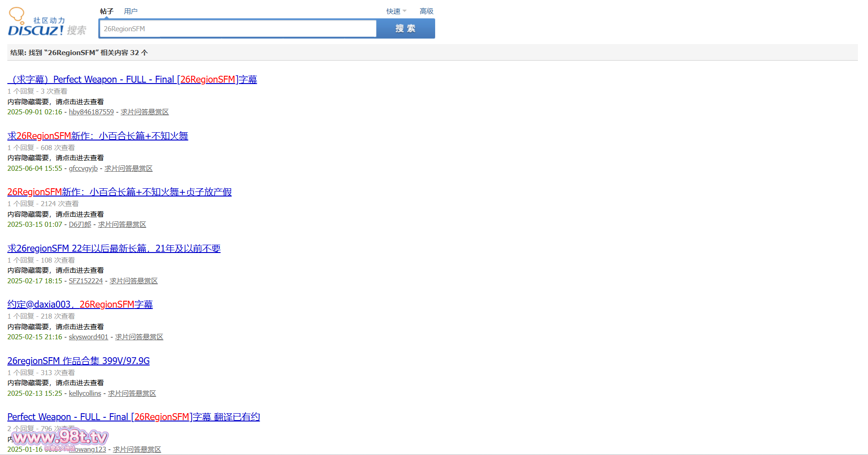
Task: Open 求片问答悬赏区 forum on the 2025-01-16 row
Action: point(137,449)
